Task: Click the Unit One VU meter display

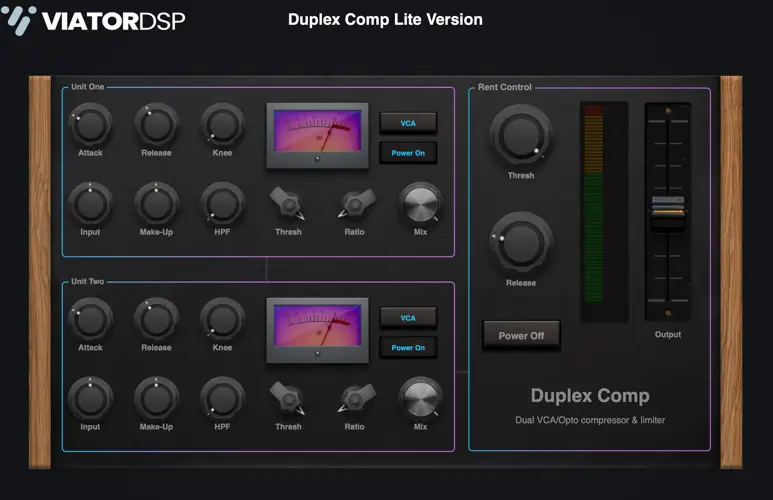Action: pyautogui.click(x=317, y=135)
